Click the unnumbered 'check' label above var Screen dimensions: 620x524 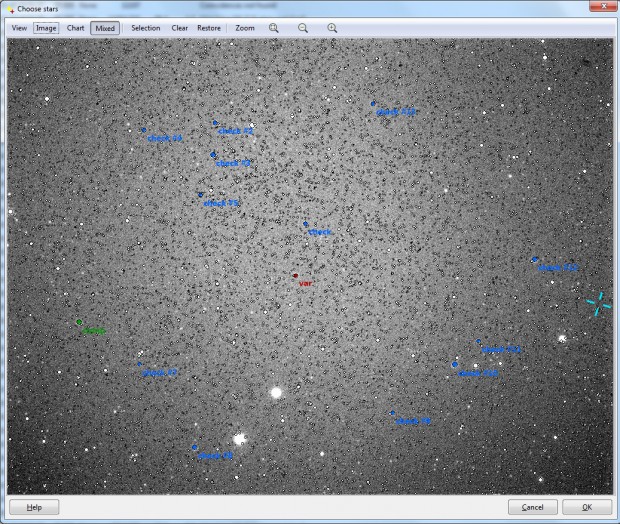point(319,232)
